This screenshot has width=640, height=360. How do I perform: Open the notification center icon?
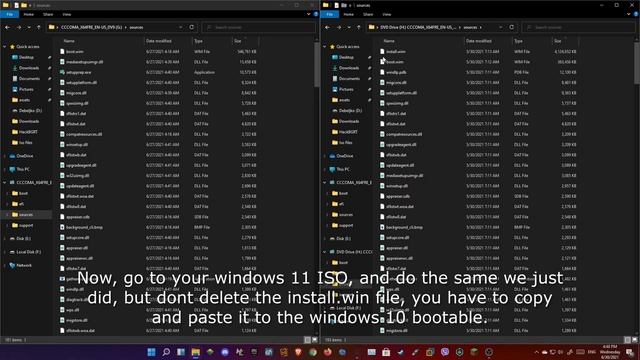point(630,352)
